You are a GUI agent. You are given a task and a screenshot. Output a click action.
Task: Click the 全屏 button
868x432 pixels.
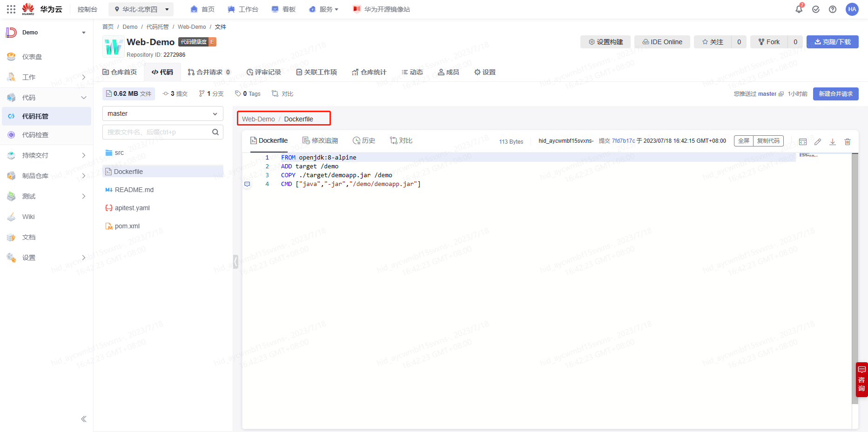[744, 141]
